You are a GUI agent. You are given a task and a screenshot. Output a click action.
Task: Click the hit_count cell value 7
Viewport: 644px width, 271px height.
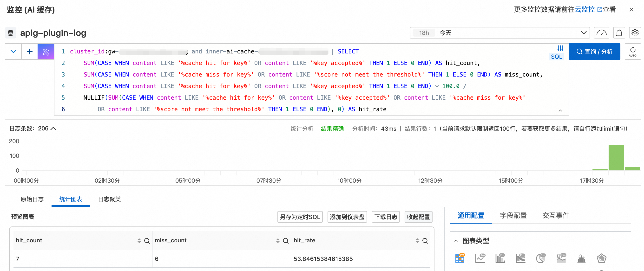[18, 259]
